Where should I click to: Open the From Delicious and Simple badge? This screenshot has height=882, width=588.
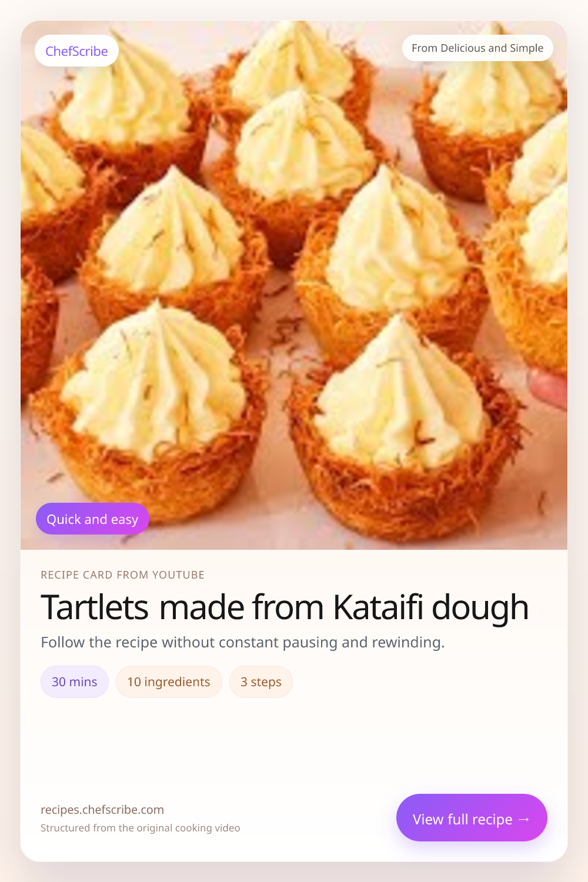[x=477, y=48]
